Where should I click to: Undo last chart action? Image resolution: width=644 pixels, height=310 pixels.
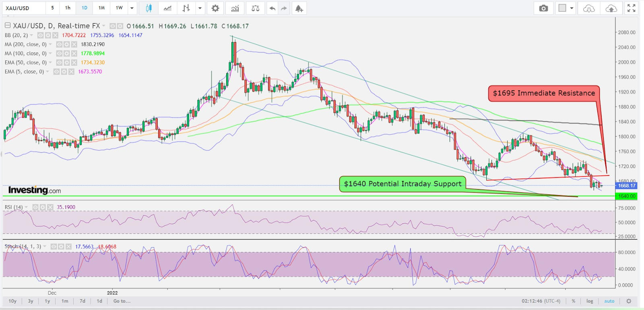point(272,8)
